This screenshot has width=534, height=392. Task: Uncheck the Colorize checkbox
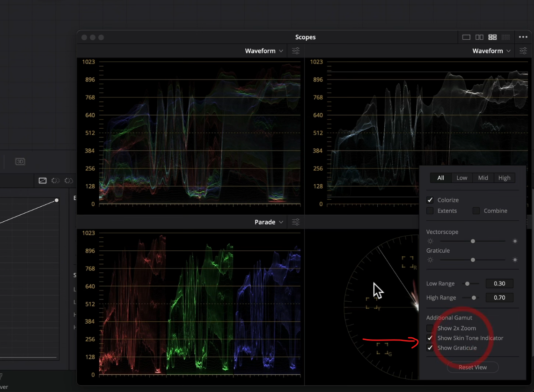click(430, 200)
